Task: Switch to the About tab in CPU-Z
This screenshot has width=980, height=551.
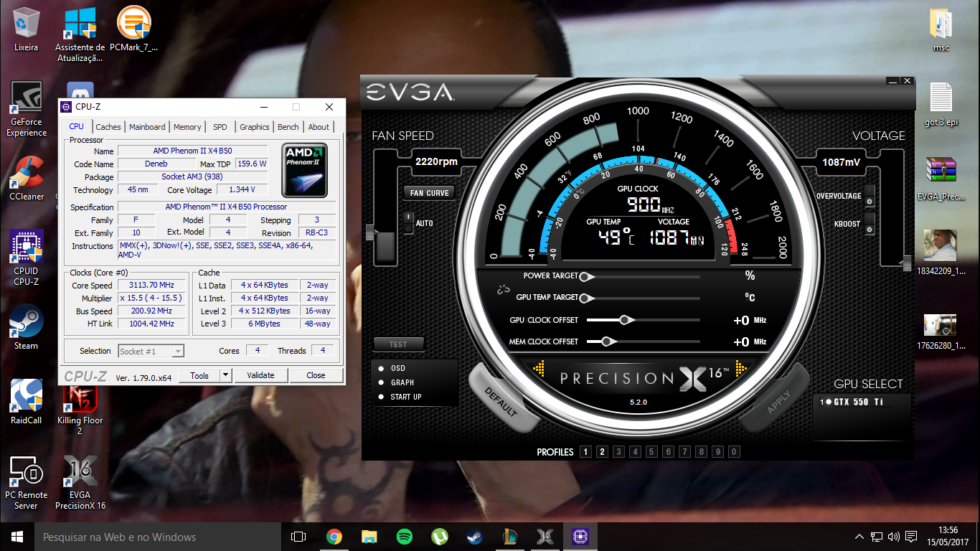Action: (x=319, y=127)
